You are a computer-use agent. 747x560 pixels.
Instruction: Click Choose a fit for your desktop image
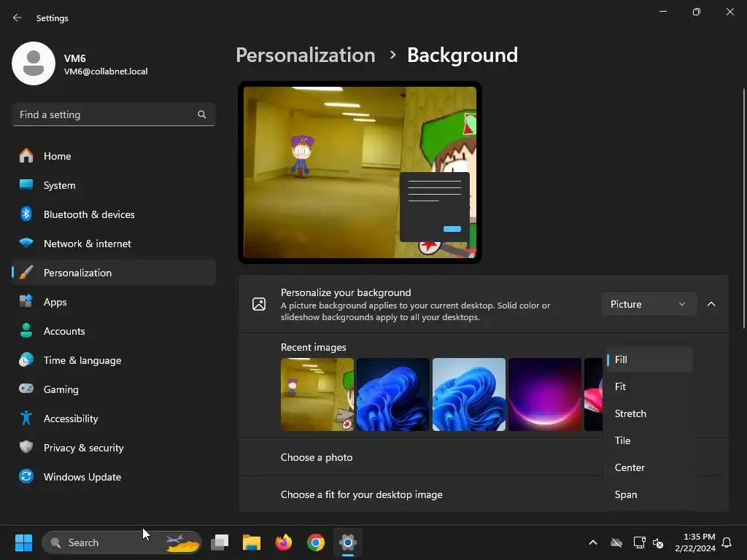(x=361, y=495)
